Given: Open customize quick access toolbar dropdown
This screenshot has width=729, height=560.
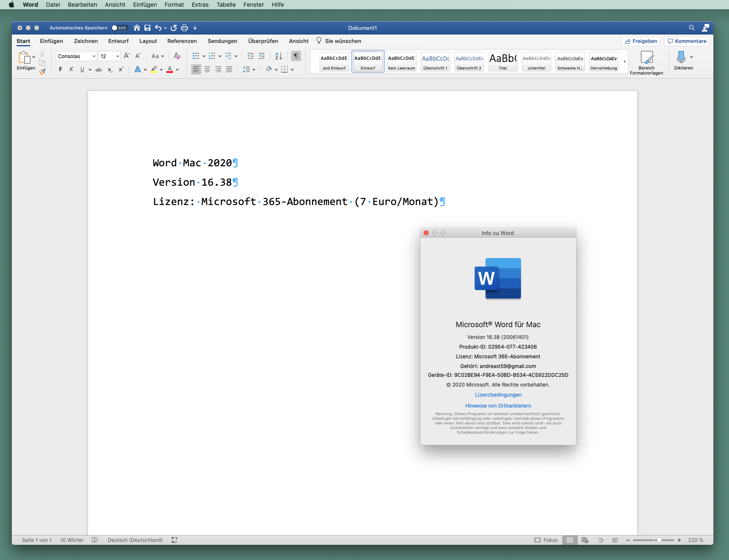Looking at the screenshot, I should [x=195, y=28].
